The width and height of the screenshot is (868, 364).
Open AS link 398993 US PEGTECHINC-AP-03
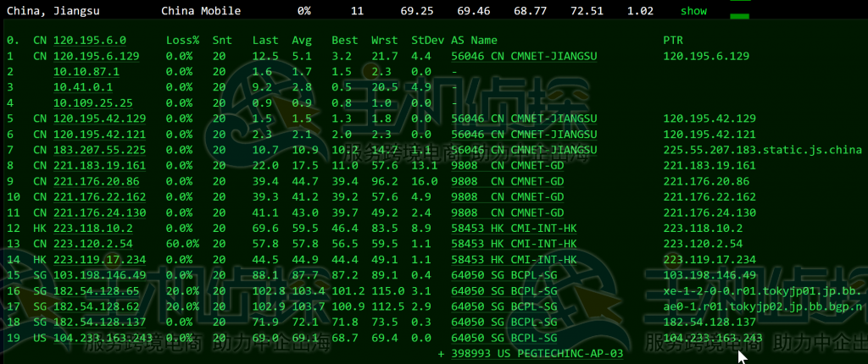pos(537,354)
